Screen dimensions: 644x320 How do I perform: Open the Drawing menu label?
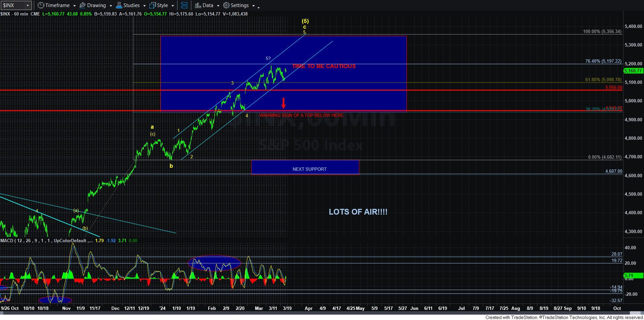pos(96,5)
